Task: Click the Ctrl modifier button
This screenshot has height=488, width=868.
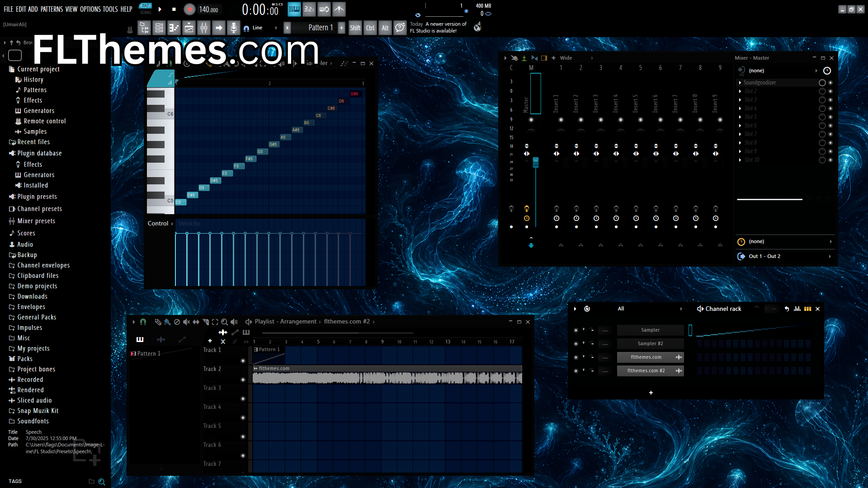Action: [x=370, y=28]
